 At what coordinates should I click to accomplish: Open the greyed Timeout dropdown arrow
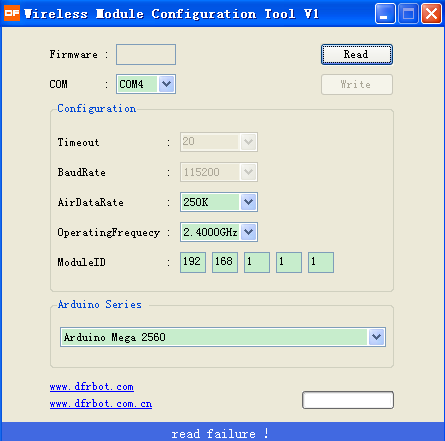pyautogui.click(x=248, y=142)
